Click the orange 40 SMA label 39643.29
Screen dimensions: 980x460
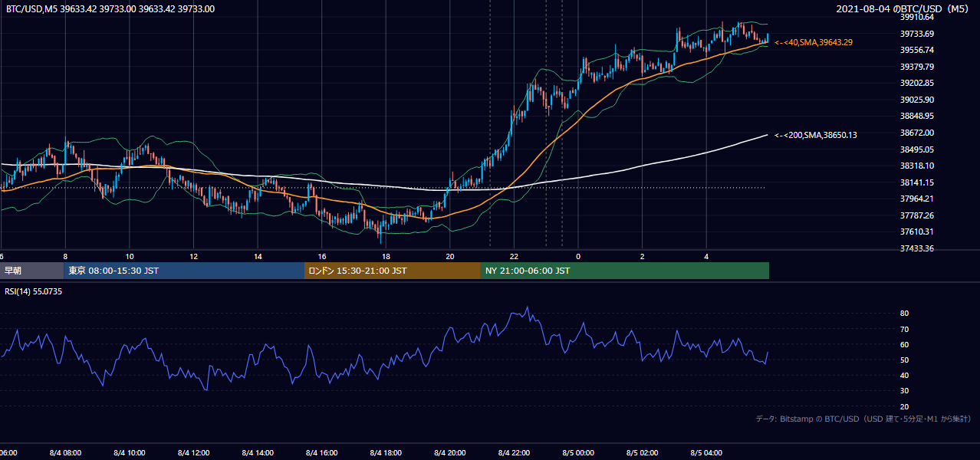814,42
